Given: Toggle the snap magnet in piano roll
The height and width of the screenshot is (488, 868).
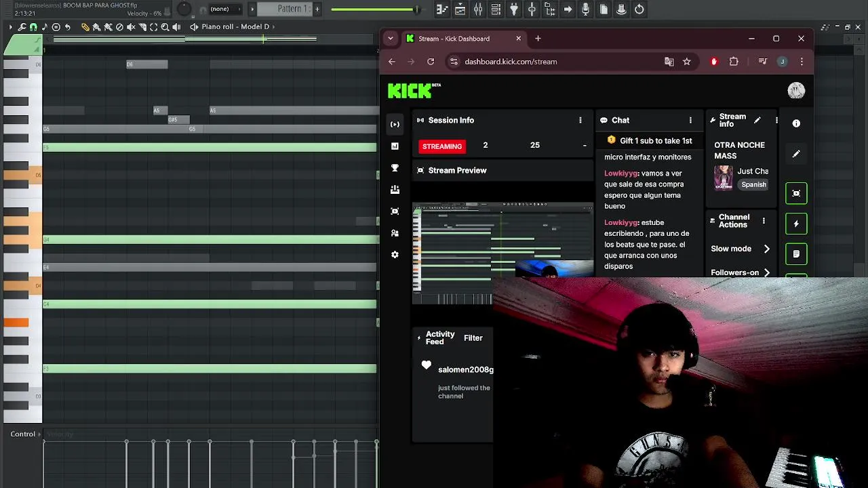Looking at the screenshot, I should [x=33, y=27].
